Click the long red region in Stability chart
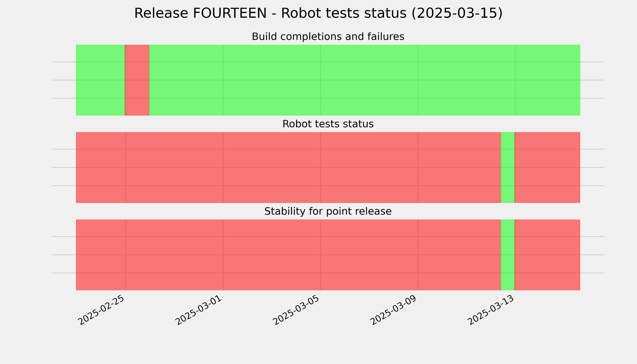Viewport: 637px width, 364px height. point(288,255)
